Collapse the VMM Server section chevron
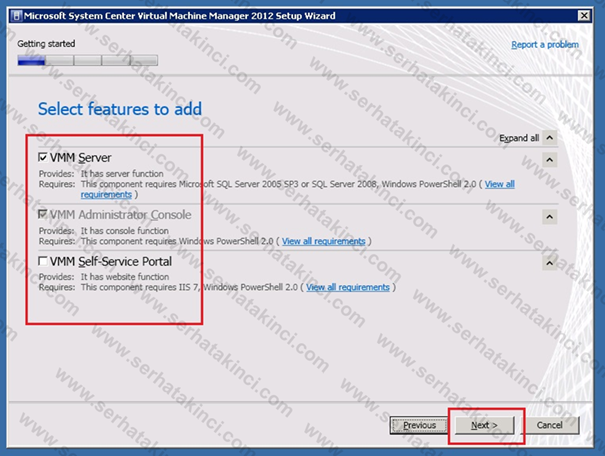Viewport: 605px width, 456px height. [550, 160]
